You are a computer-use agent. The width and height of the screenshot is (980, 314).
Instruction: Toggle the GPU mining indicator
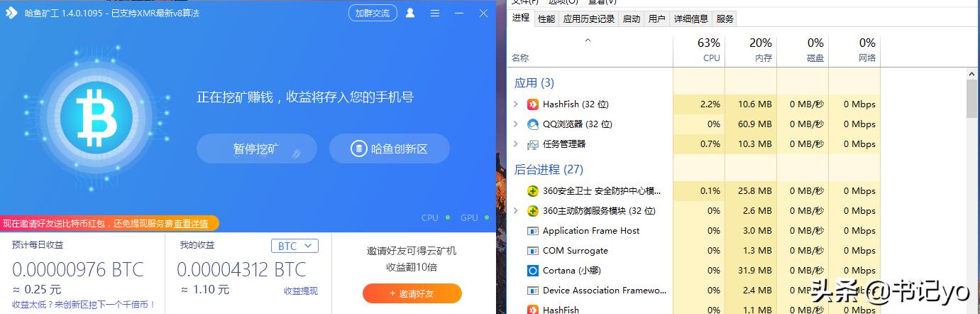pyautogui.click(x=473, y=218)
